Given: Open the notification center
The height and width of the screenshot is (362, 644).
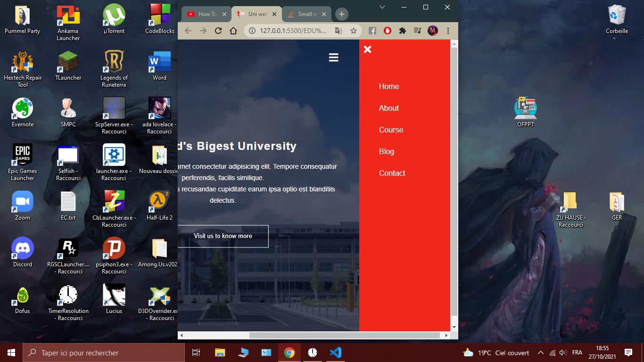Looking at the screenshot, I should click(x=628, y=353).
